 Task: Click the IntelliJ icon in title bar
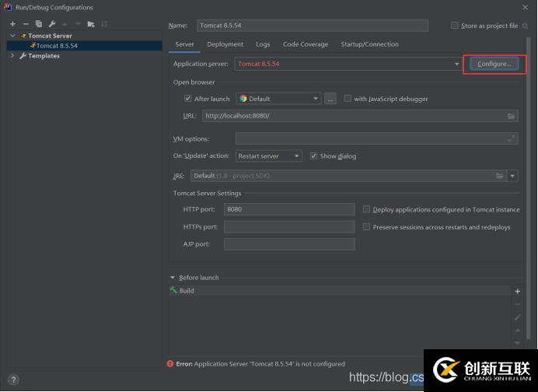(x=8, y=7)
